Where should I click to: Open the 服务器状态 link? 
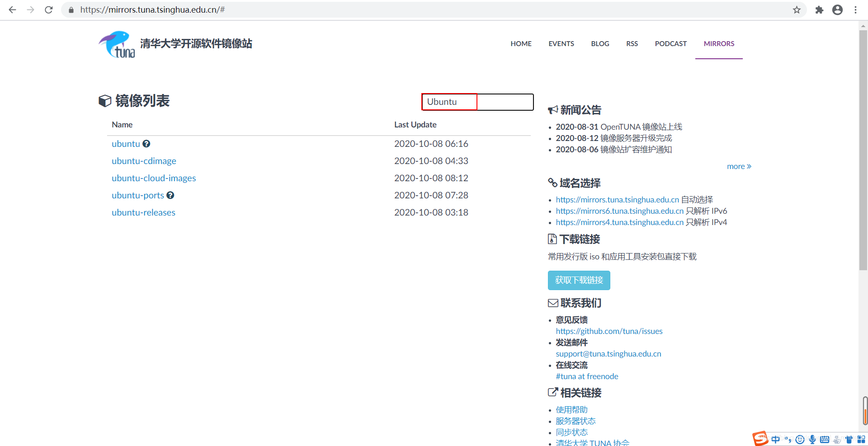pyautogui.click(x=576, y=421)
